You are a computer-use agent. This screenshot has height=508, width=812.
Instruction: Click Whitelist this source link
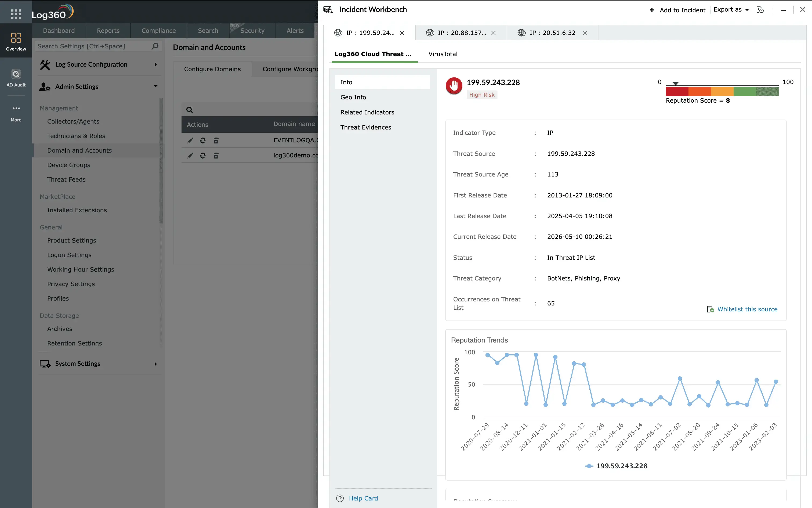click(x=747, y=309)
